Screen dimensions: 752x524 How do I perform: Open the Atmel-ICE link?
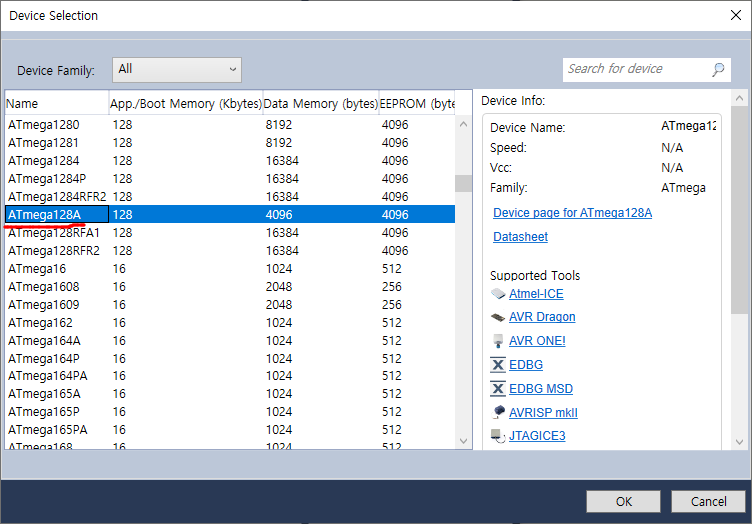click(536, 294)
